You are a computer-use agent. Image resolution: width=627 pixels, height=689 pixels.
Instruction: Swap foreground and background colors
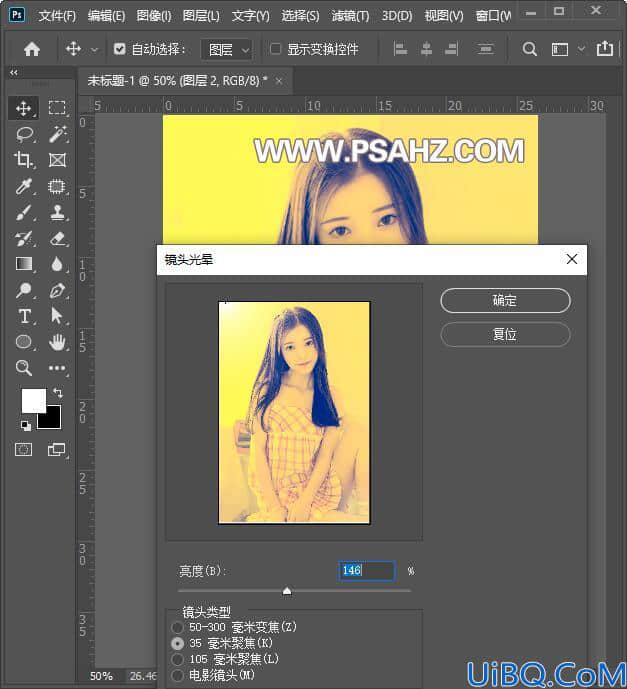58,392
